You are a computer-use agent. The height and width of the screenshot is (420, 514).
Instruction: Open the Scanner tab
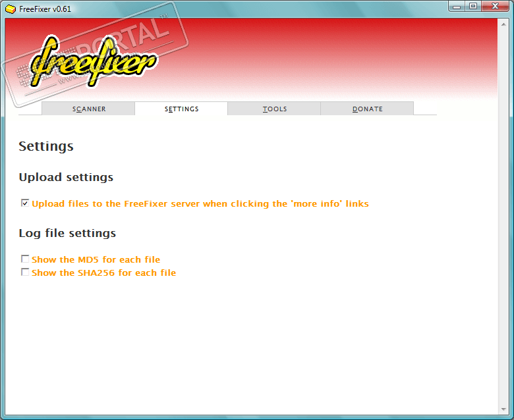[88, 109]
